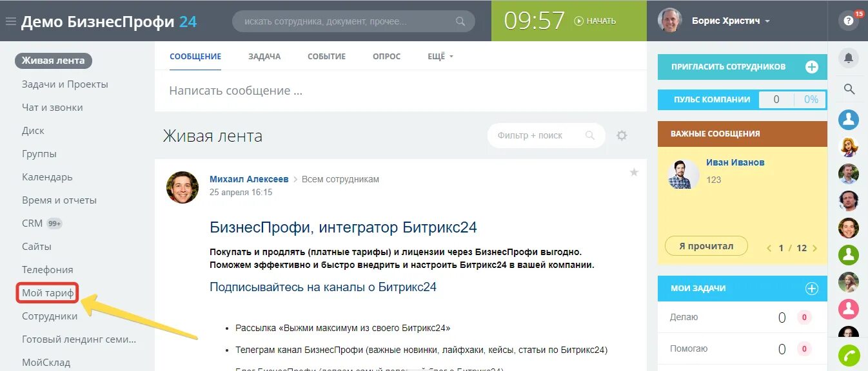Click the magnifier icon in the right sidebar
The image size is (868, 371).
849,89
